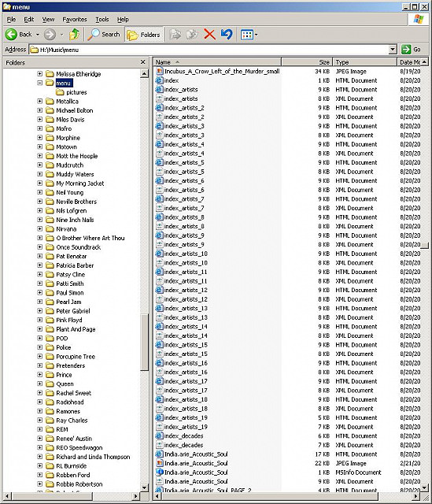Click the file list vertical scrollbar thumb
432x504 pixels.
[x=425, y=246]
